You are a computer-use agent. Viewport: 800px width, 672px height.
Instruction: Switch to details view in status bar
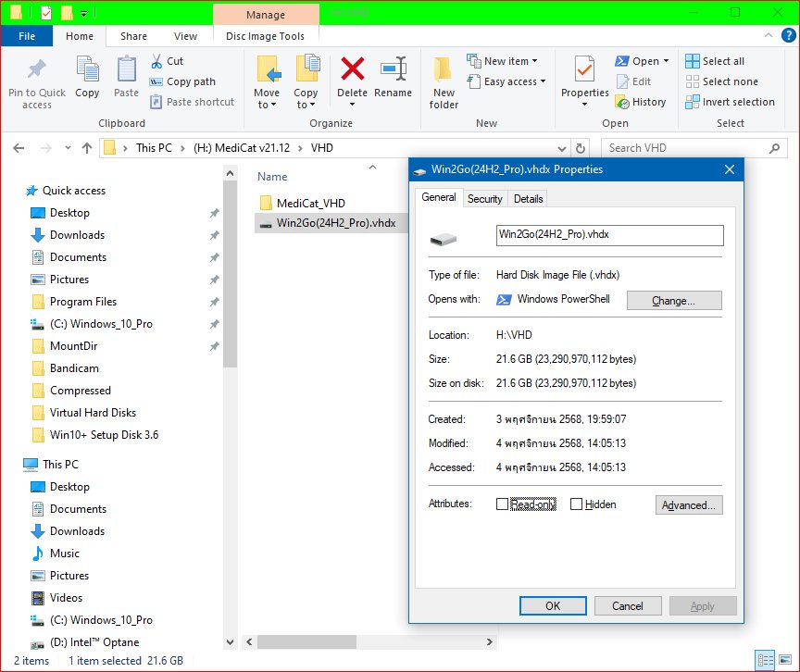(x=765, y=660)
